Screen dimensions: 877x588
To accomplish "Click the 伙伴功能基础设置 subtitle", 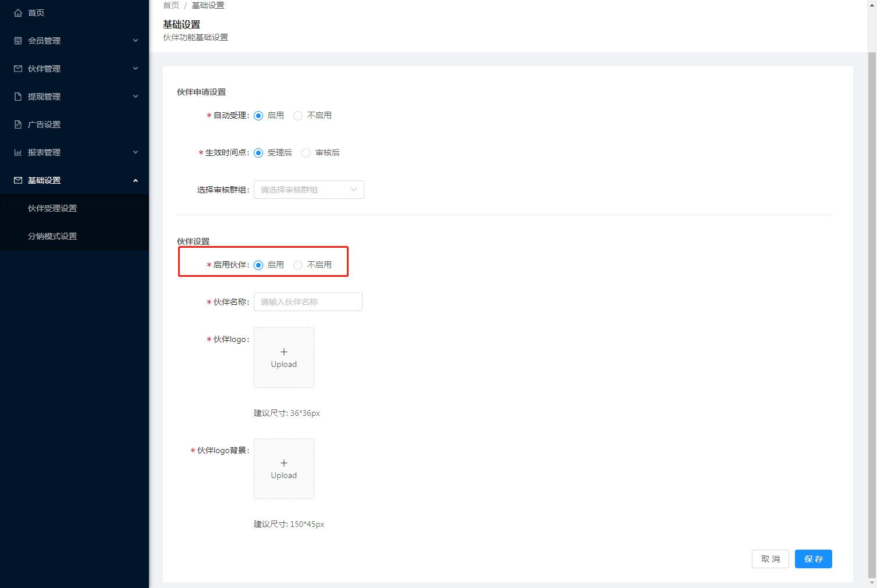I will tap(196, 37).
